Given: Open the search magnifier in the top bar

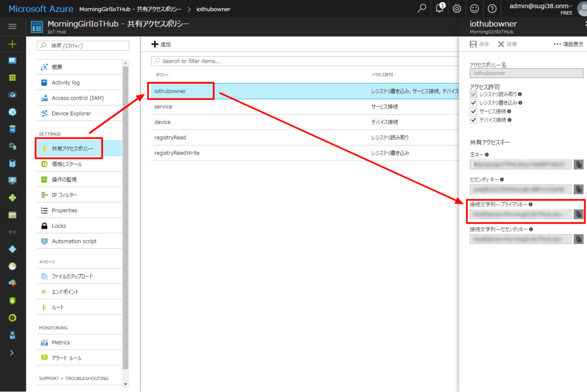Looking at the screenshot, I should pyautogui.click(x=422, y=8).
